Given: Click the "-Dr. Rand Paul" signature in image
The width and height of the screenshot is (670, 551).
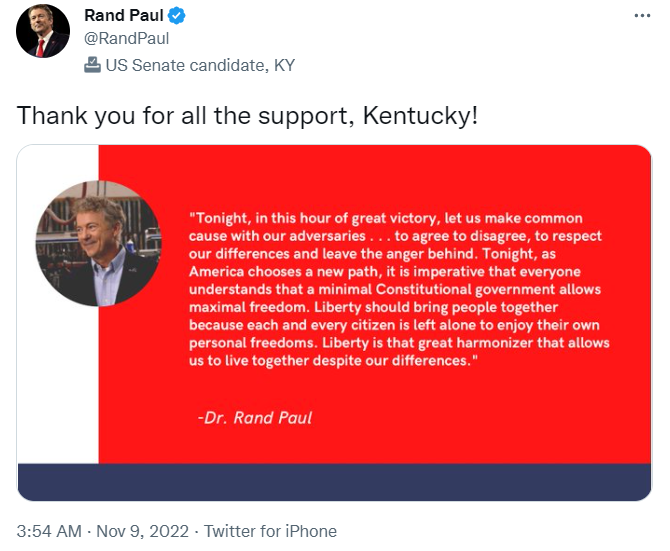Looking at the screenshot, I should (255, 417).
